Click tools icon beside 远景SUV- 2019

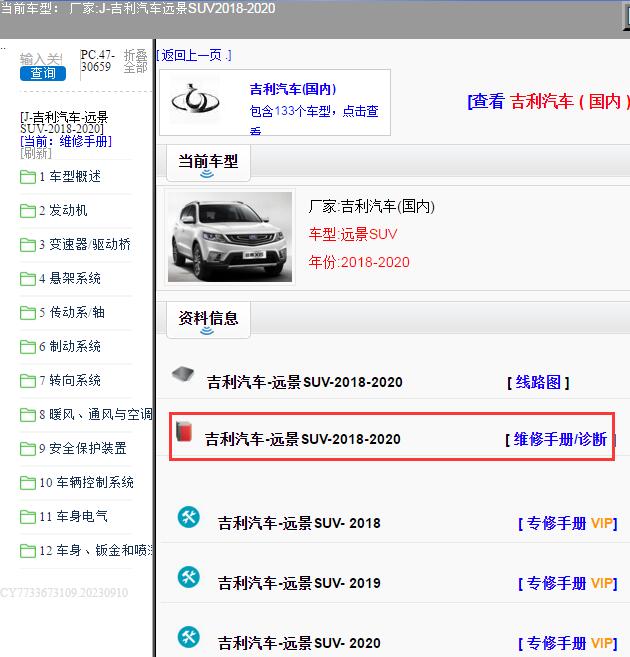188,577
